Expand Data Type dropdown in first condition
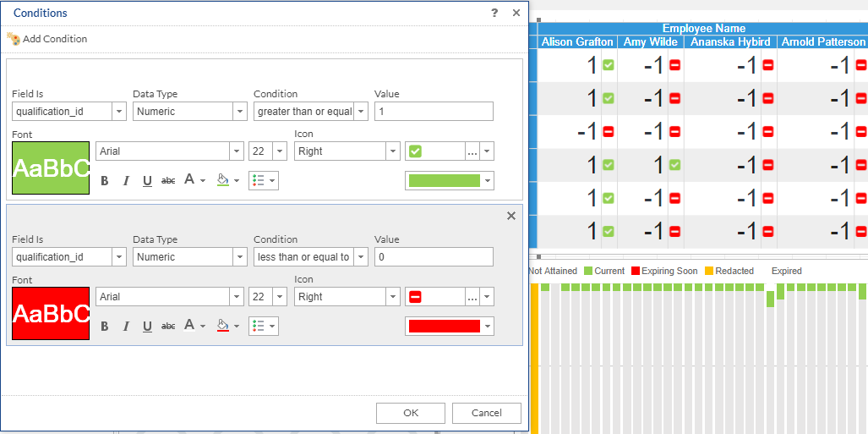Image resolution: width=868 pixels, height=434 pixels. [240, 112]
